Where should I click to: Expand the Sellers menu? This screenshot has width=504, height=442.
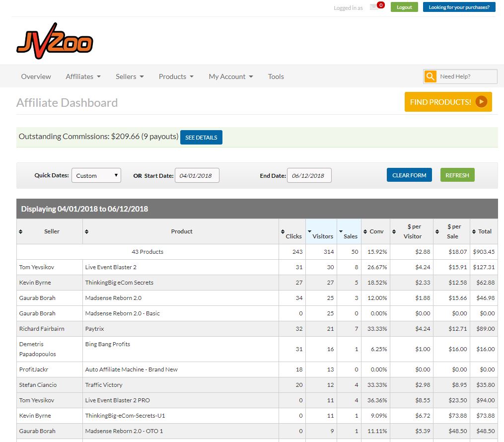pos(130,76)
